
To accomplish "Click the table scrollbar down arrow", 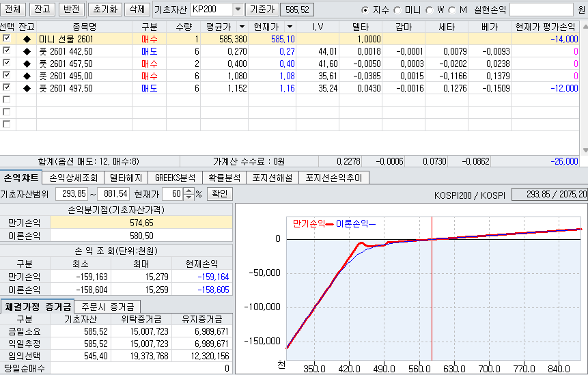I will (x=585, y=150).
